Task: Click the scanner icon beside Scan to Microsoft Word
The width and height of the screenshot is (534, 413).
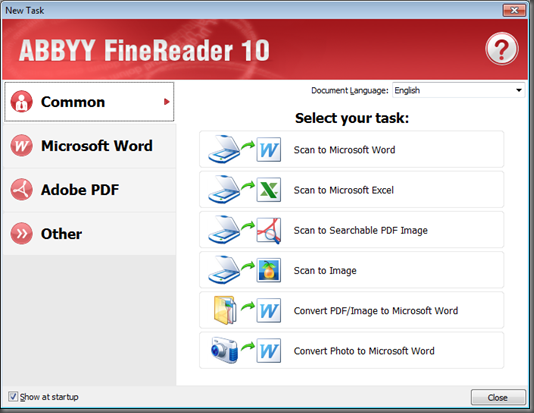Action: [224, 149]
